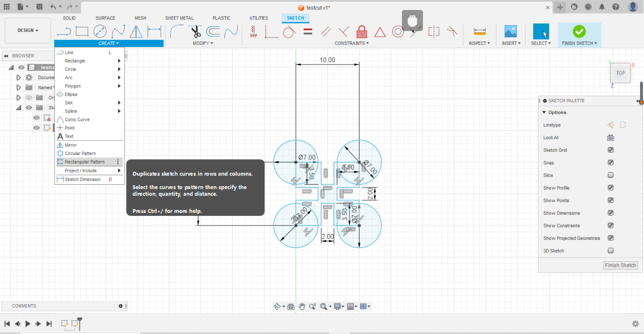Select the Fit Point Spline tool icon
The image size is (644, 334).
118,32
